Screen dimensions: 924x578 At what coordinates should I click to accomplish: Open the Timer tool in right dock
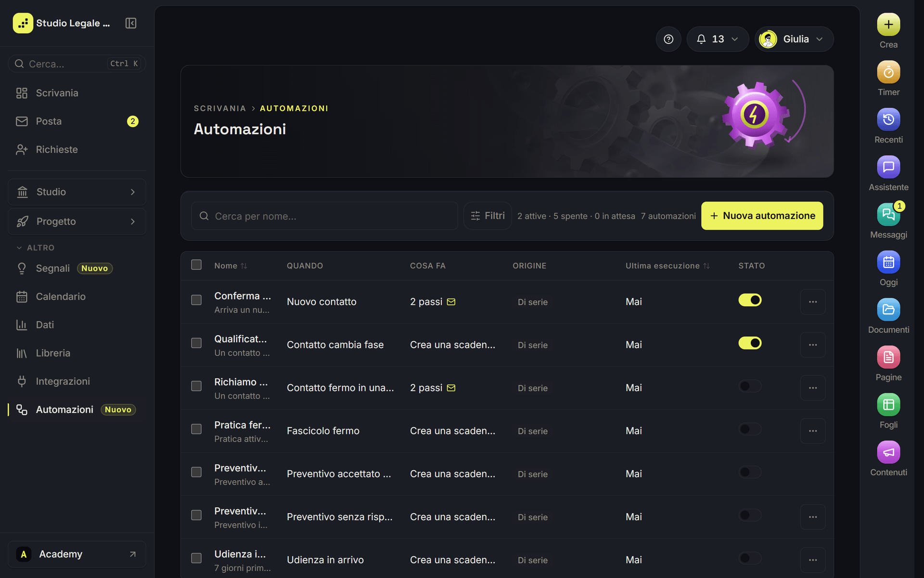tap(888, 72)
